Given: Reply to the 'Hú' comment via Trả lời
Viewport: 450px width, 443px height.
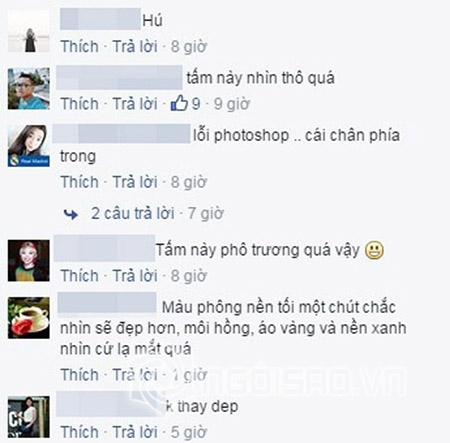Looking at the screenshot, I should 135,46.
